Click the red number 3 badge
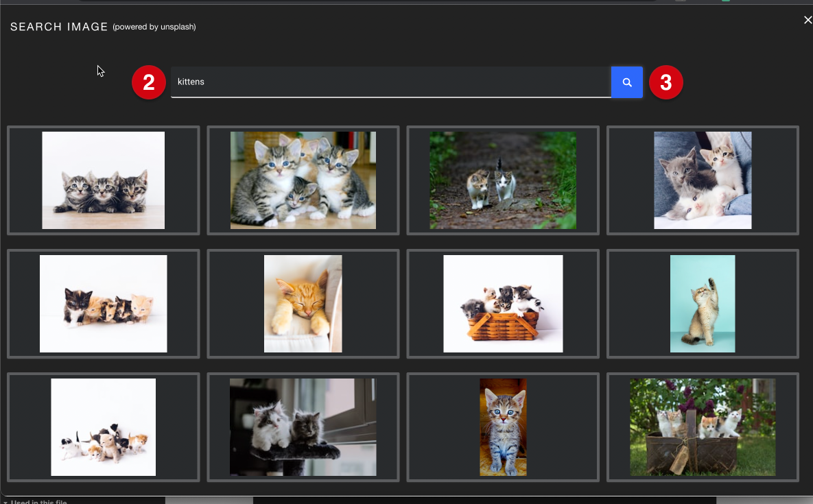This screenshot has width=813, height=504. tap(665, 83)
